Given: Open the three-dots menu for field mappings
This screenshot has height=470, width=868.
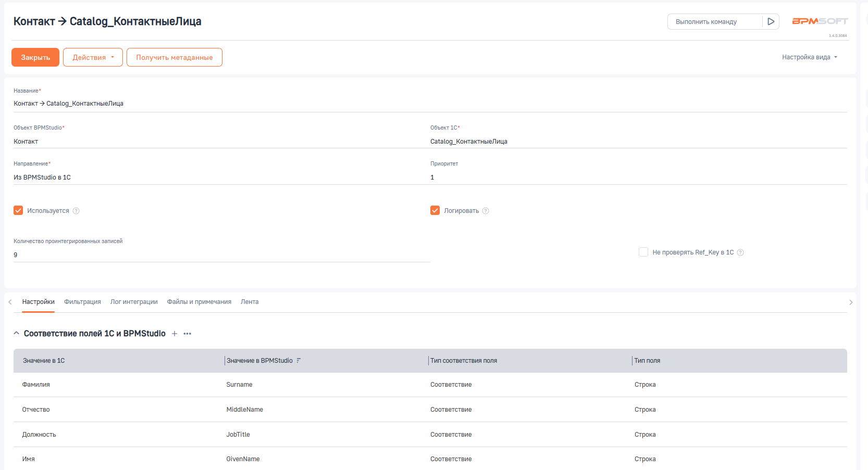Looking at the screenshot, I should [188, 334].
